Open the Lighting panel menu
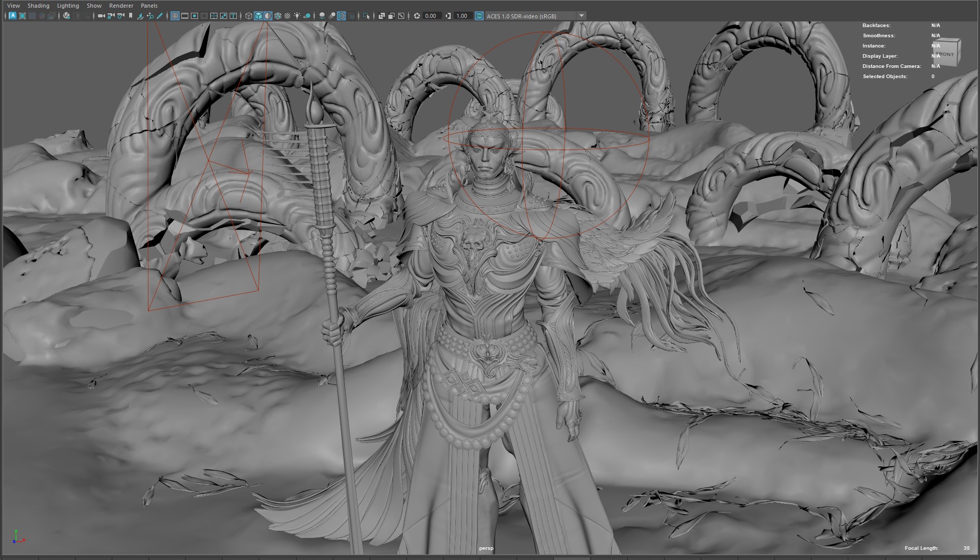This screenshot has height=560, width=980. pos(68,6)
